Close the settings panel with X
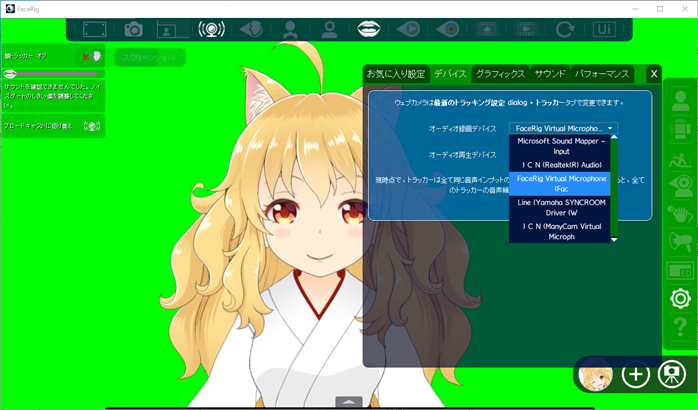The image size is (698, 410). (653, 74)
